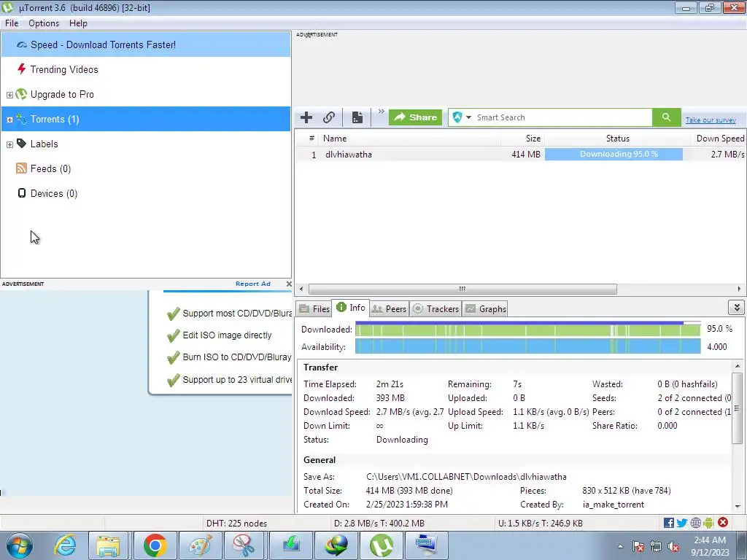Screen dimensions: 747x560
Task: Switch to the Trackers tab
Action: [x=436, y=309]
